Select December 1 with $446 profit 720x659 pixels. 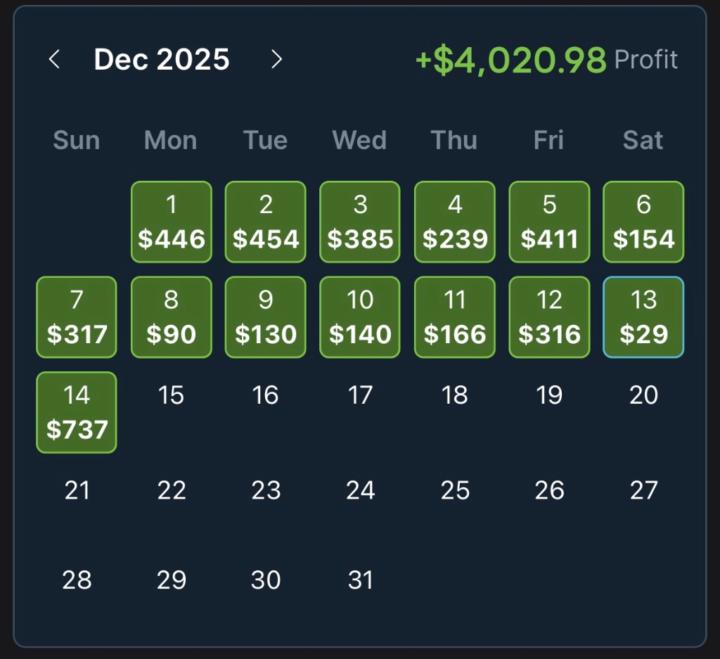(x=171, y=222)
